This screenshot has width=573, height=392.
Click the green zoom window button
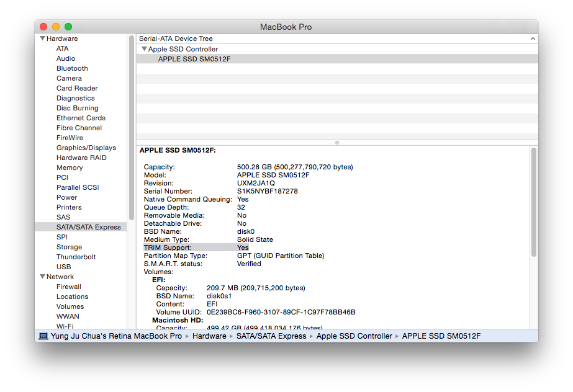coord(68,27)
